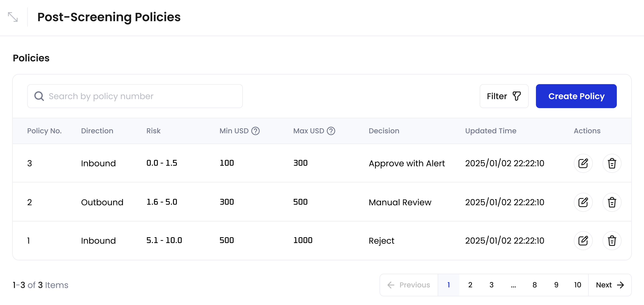
Task: Click the Min USD help question mark icon
Action: [255, 131]
